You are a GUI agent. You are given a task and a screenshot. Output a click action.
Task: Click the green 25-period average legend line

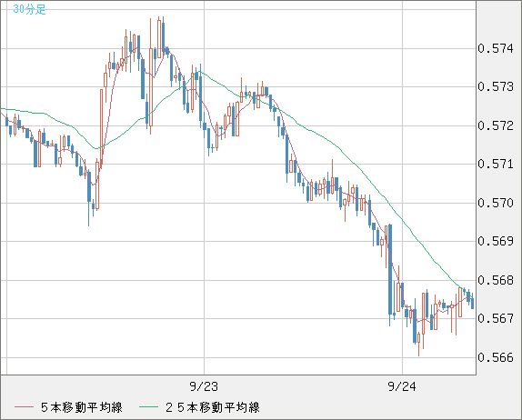click(x=148, y=407)
